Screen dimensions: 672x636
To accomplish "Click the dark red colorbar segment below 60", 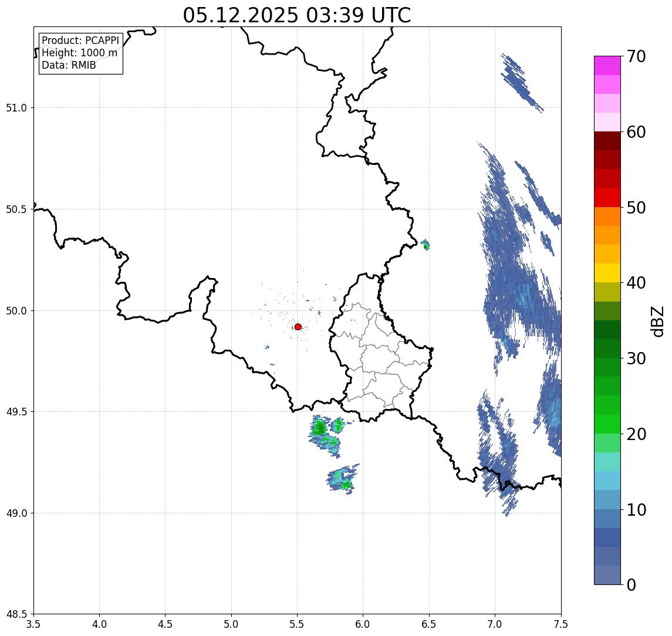I will tap(607, 141).
